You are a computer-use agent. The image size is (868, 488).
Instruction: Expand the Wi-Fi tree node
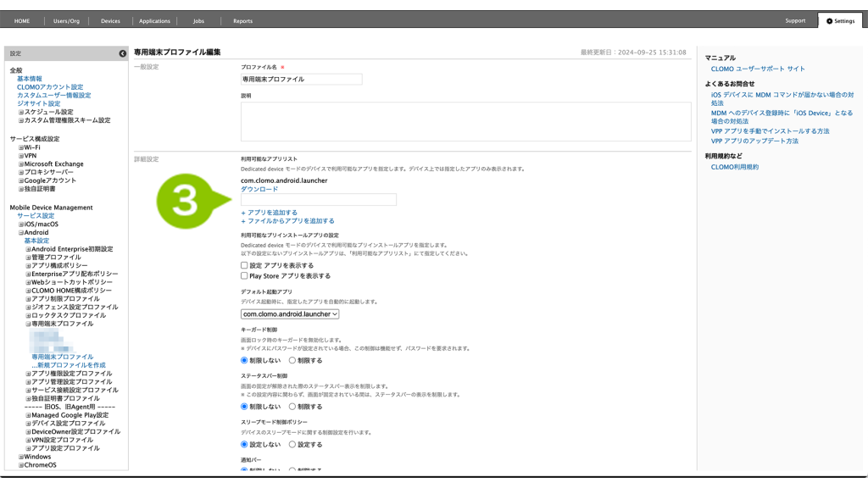[21, 147]
